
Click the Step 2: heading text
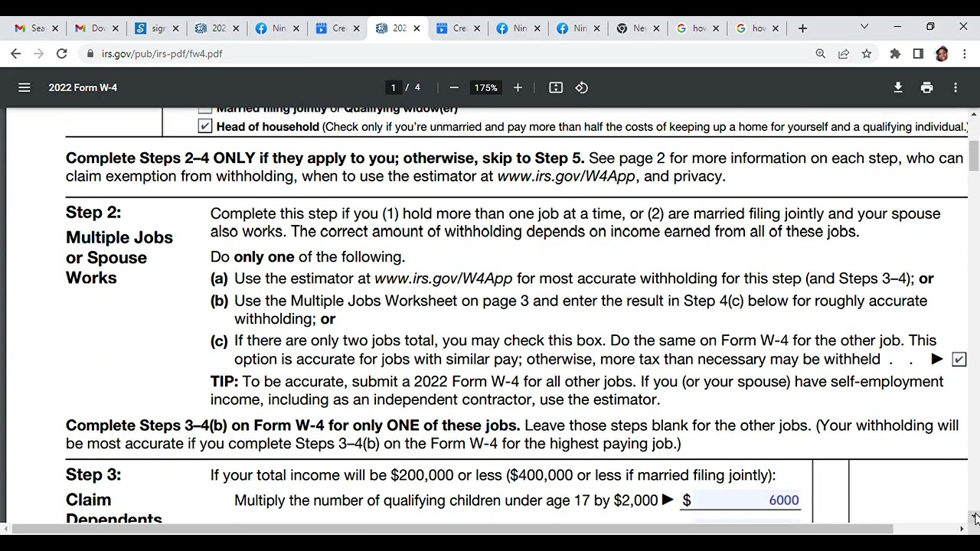coord(93,213)
